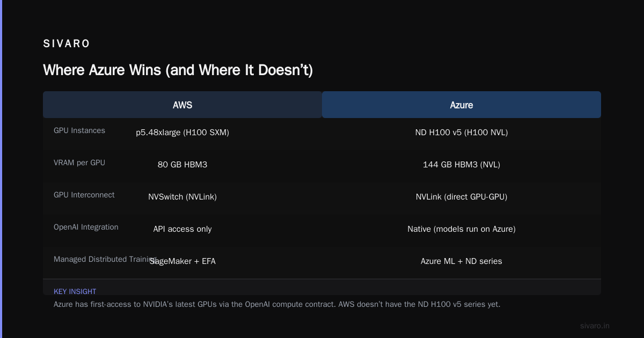Click the SIVARO brand text

tap(67, 44)
